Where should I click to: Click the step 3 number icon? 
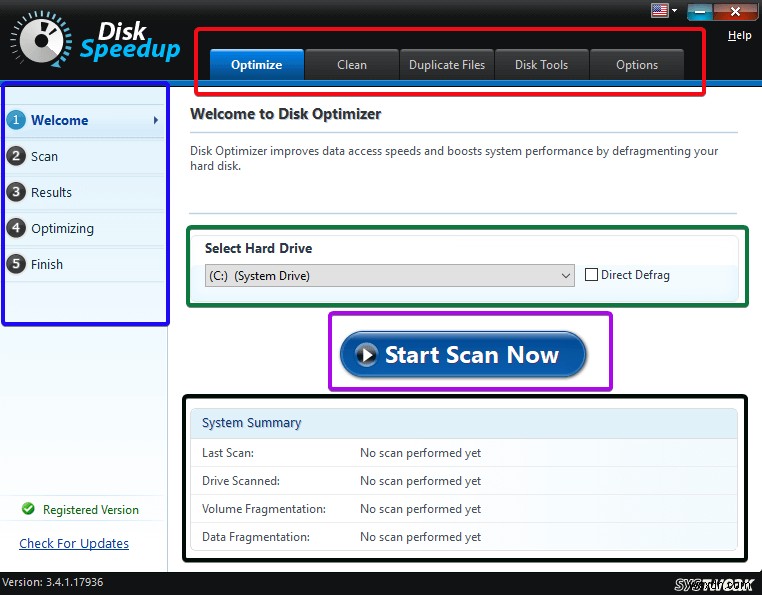coord(16,192)
